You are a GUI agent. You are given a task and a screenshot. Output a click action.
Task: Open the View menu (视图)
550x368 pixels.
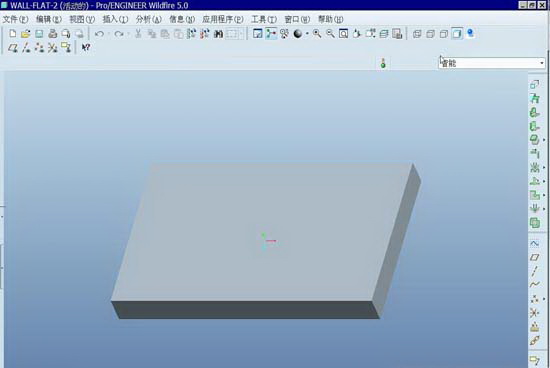pos(82,19)
